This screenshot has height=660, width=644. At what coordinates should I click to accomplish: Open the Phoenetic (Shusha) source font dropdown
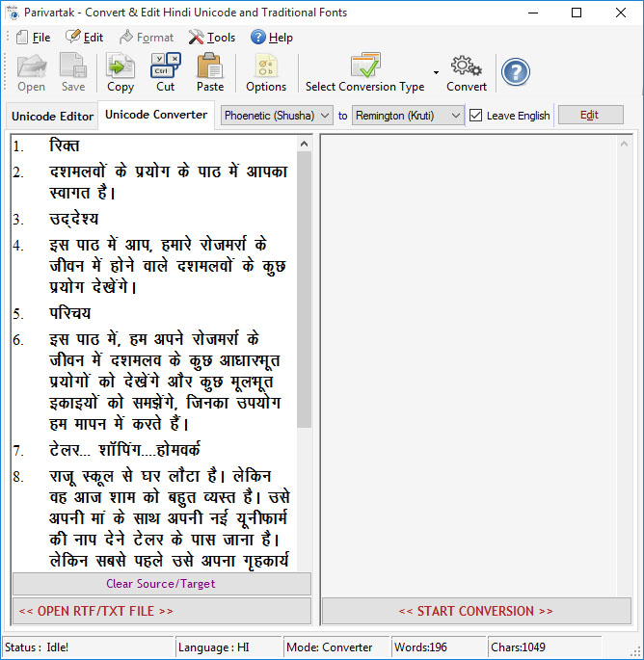277,116
